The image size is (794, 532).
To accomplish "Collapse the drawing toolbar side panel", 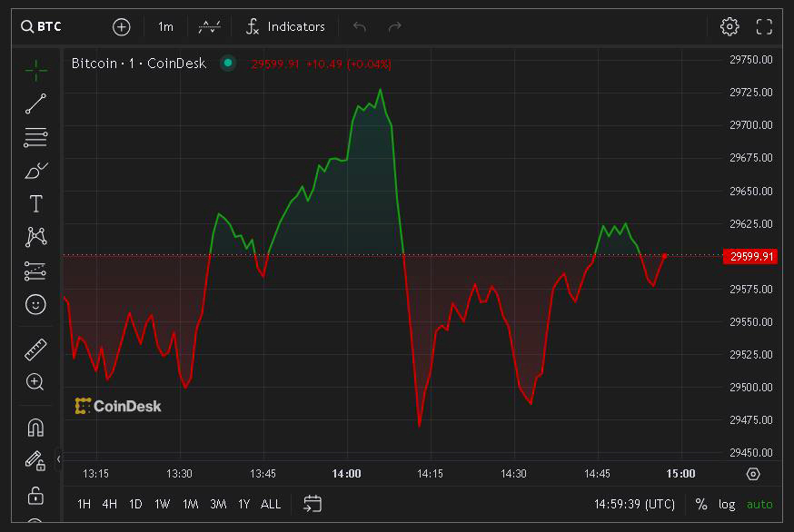I will click(x=58, y=459).
